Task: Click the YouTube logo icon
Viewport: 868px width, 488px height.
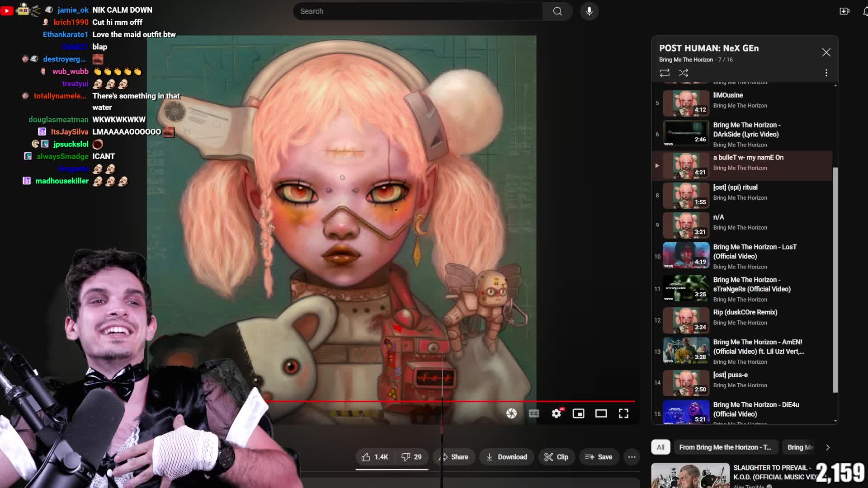Action: (7, 10)
